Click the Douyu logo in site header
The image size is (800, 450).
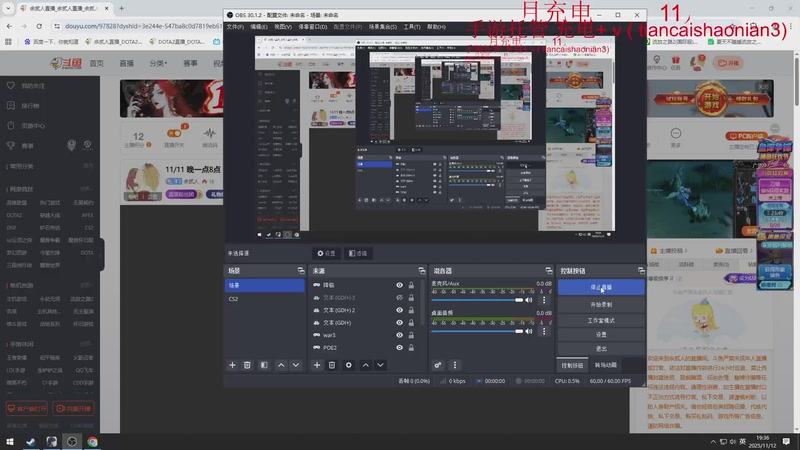66,63
